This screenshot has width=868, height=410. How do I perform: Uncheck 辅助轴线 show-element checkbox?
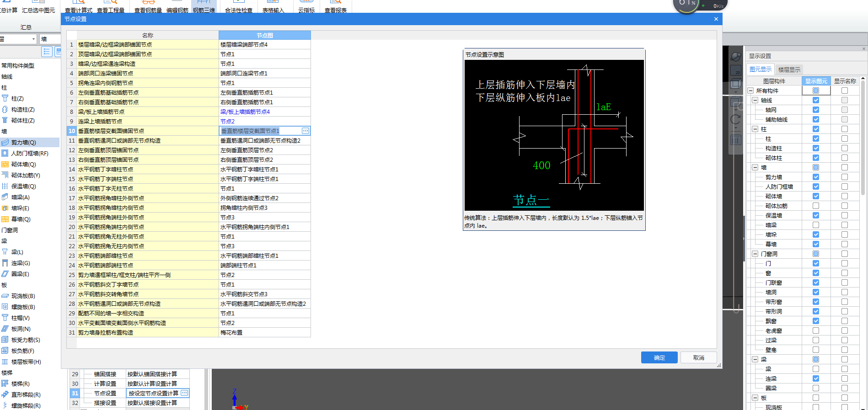(x=816, y=119)
